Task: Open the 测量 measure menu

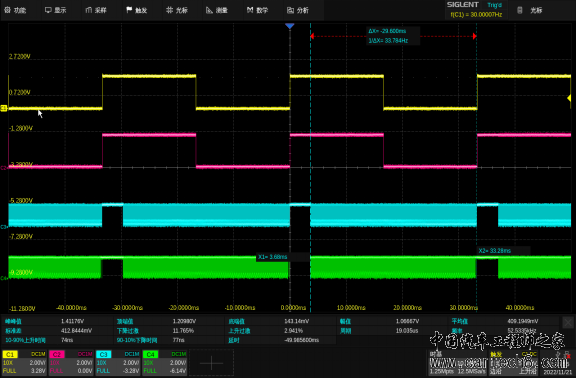Action: pyautogui.click(x=217, y=10)
